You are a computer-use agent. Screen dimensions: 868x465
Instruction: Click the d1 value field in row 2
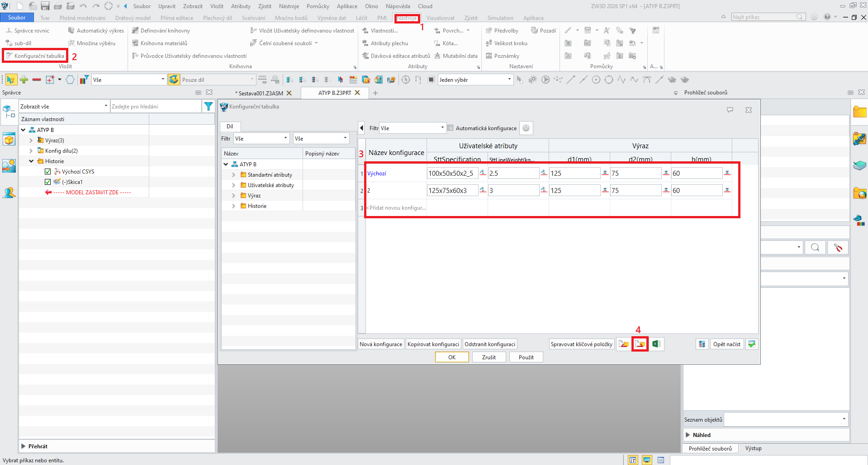575,191
